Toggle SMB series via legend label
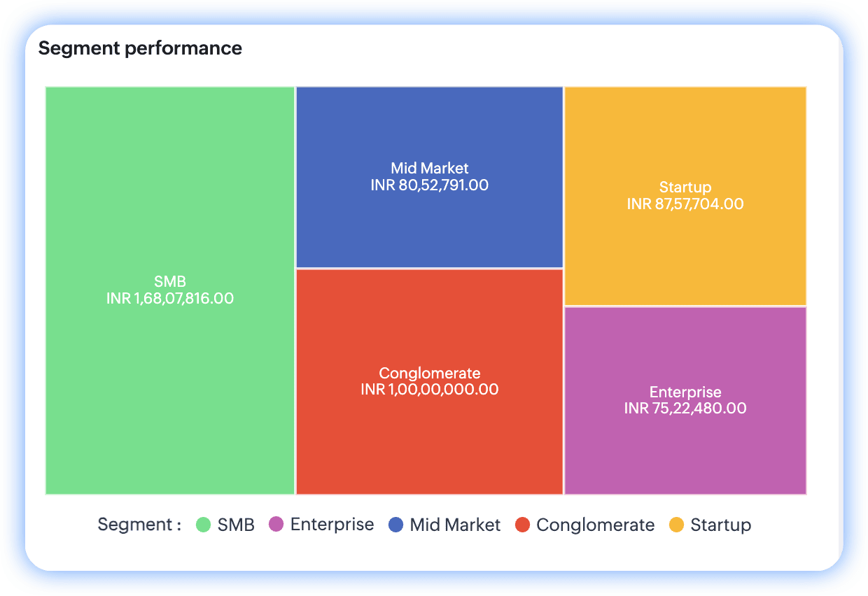Screen dimensions: 868x596 click(236, 525)
